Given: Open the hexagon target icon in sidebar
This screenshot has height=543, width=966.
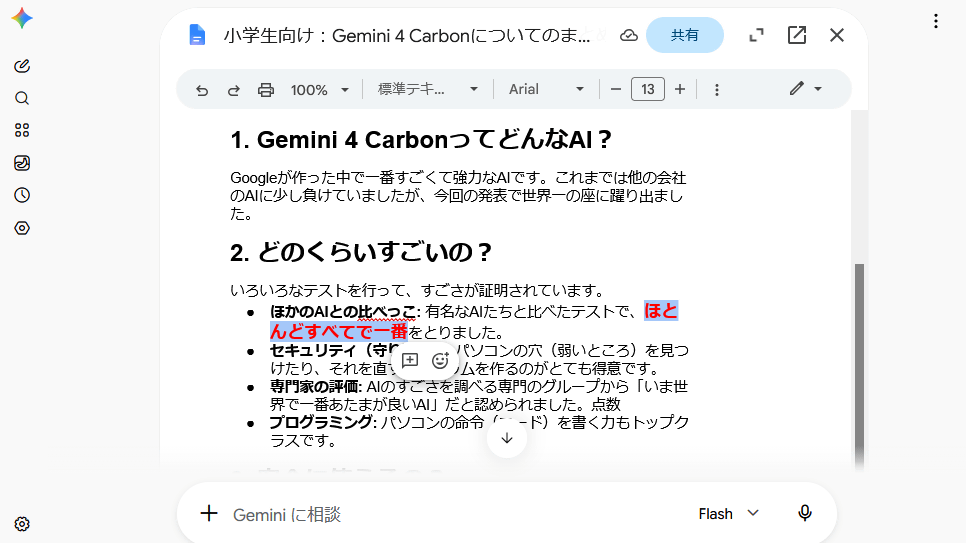Looking at the screenshot, I should (x=22, y=228).
